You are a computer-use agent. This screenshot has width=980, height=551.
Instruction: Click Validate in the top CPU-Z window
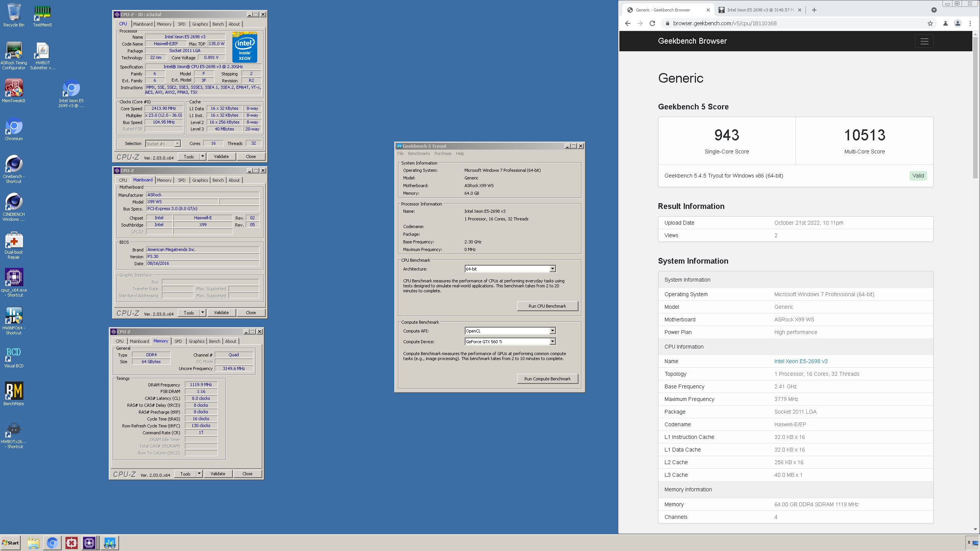point(221,156)
